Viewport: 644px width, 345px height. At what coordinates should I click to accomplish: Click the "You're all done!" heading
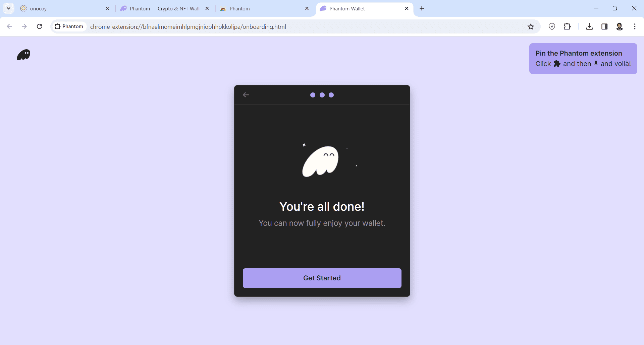click(x=322, y=207)
